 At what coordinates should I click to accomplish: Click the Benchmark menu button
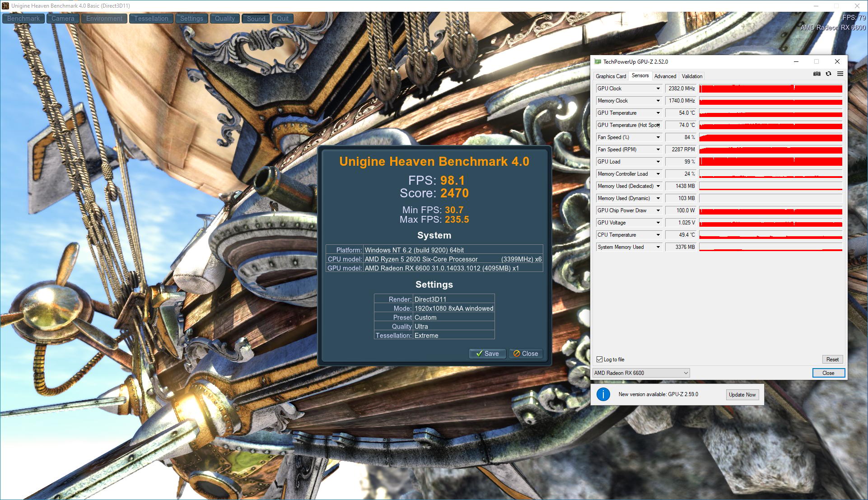(x=23, y=19)
